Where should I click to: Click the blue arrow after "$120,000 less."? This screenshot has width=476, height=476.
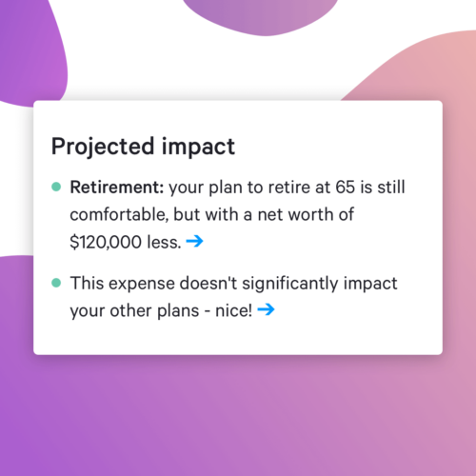pyautogui.click(x=194, y=242)
